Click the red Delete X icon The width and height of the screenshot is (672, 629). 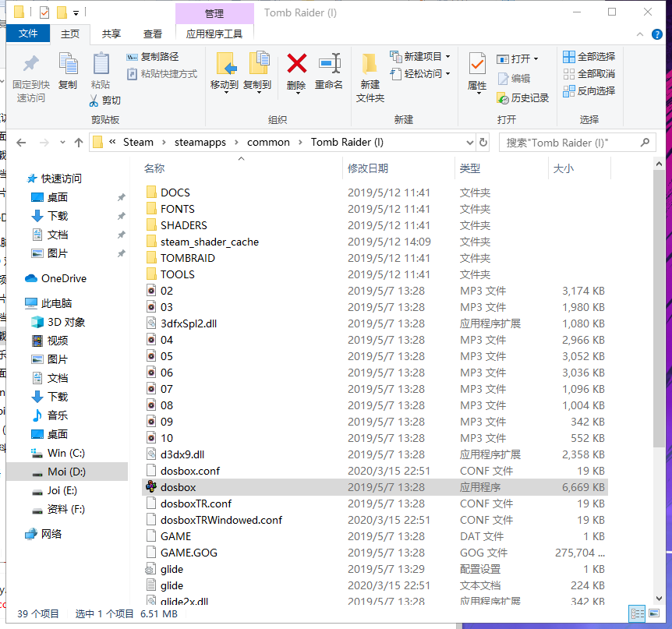click(296, 63)
